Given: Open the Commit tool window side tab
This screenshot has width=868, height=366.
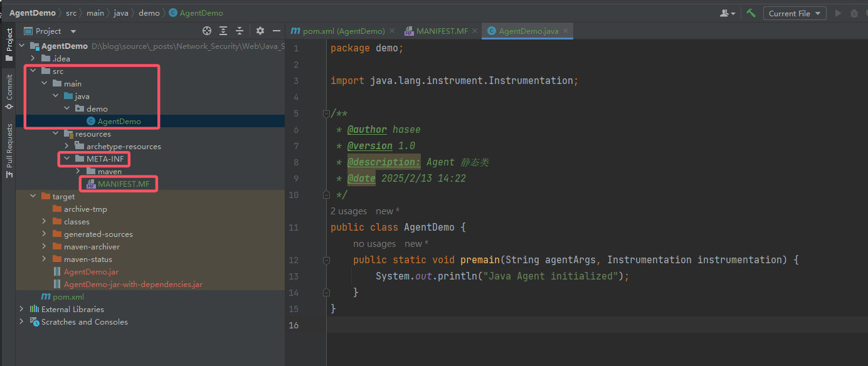Looking at the screenshot, I should (x=8, y=91).
